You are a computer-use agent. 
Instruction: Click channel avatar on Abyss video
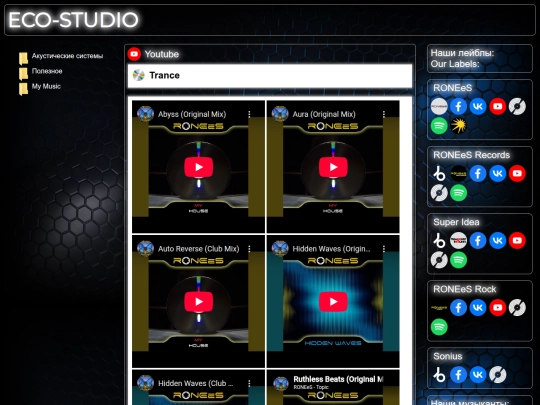[145, 114]
